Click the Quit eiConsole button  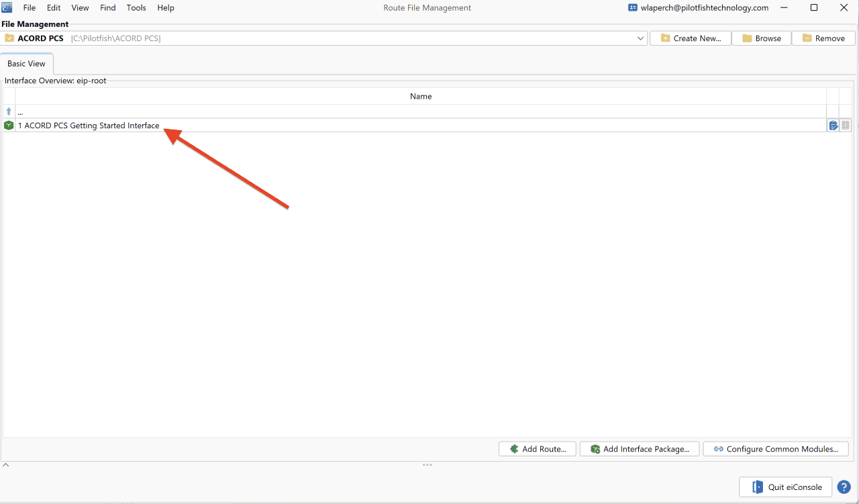pos(786,487)
